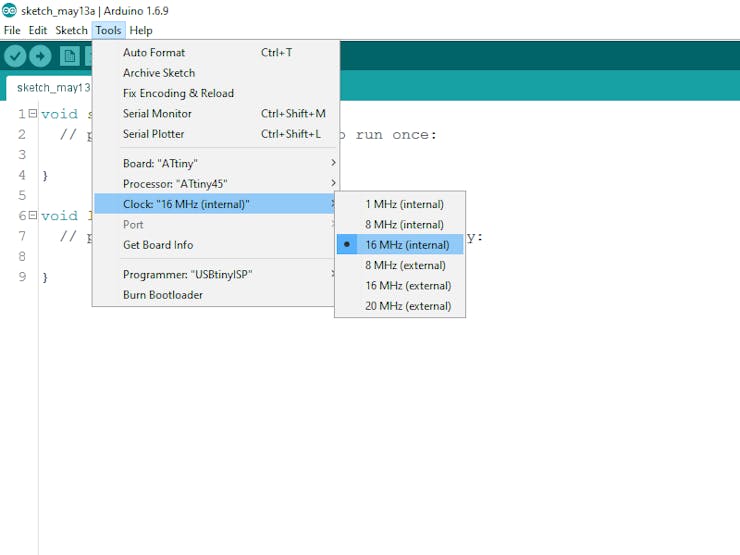Click the Arduino logo in title bar
This screenshot has width=740, height=555.
point(9,10)
